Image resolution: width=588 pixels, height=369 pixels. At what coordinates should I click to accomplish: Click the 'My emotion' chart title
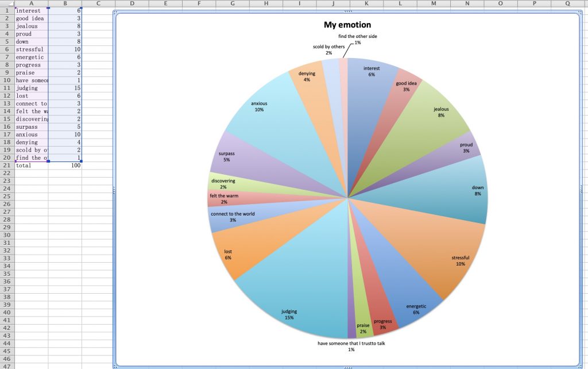click(347, 25)
